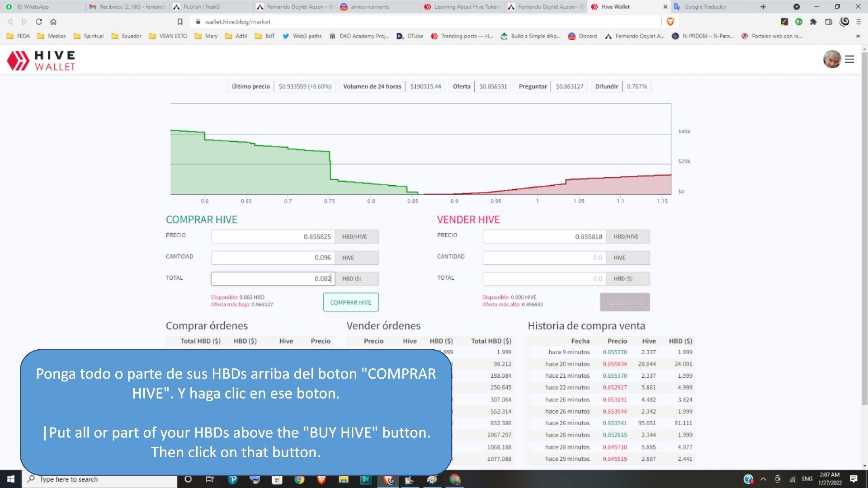
Task: Open the extensions puzzle-piece icon
Action: [813, 22]
